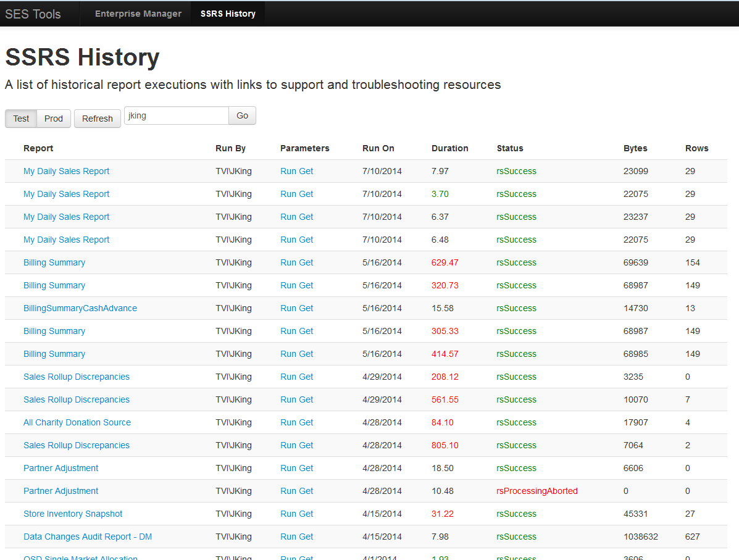Focus the search field containing jking

pos(177,115)
